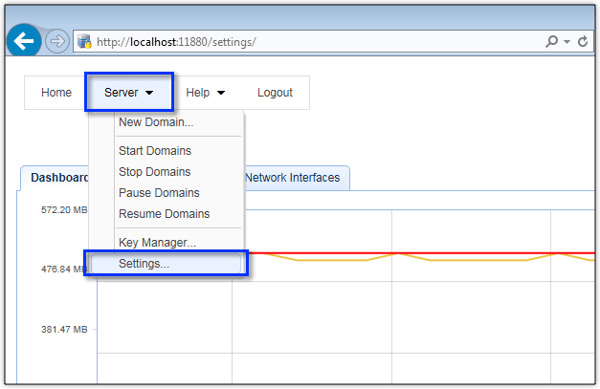Click the Logout link

[275, 93]
